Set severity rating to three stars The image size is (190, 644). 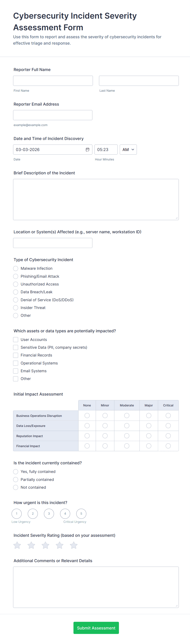click(45, 545)
